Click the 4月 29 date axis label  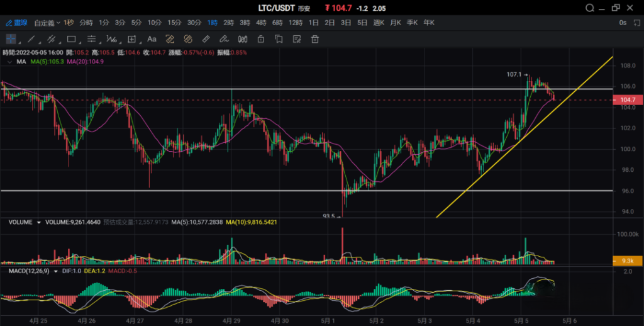click(x=231, y=320)
